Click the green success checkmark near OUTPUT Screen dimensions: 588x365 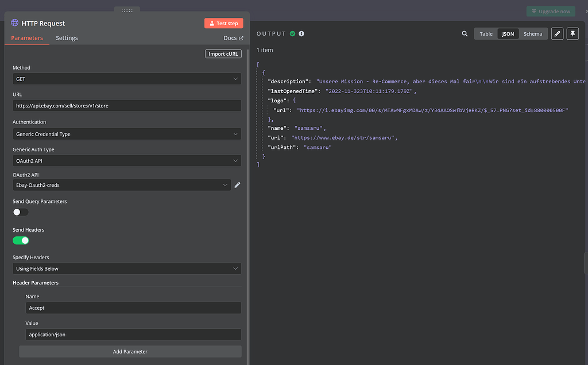pyautogui.click(x=293, y=33)
